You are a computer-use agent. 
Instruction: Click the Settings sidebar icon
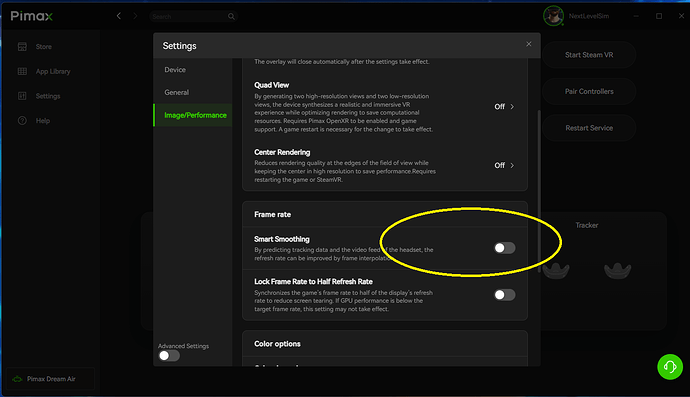pos(22,96)
